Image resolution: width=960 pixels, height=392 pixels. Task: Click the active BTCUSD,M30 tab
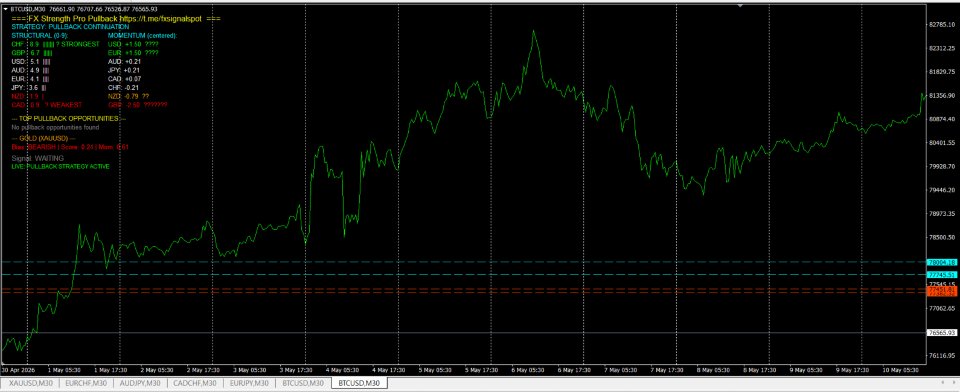point(359,383)
